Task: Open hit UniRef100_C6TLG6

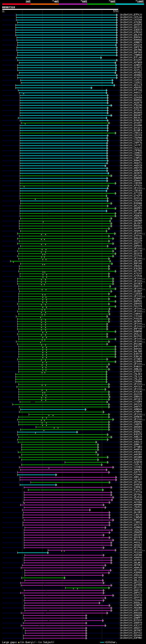Action: pyautogui.click(x=131, y=17)
